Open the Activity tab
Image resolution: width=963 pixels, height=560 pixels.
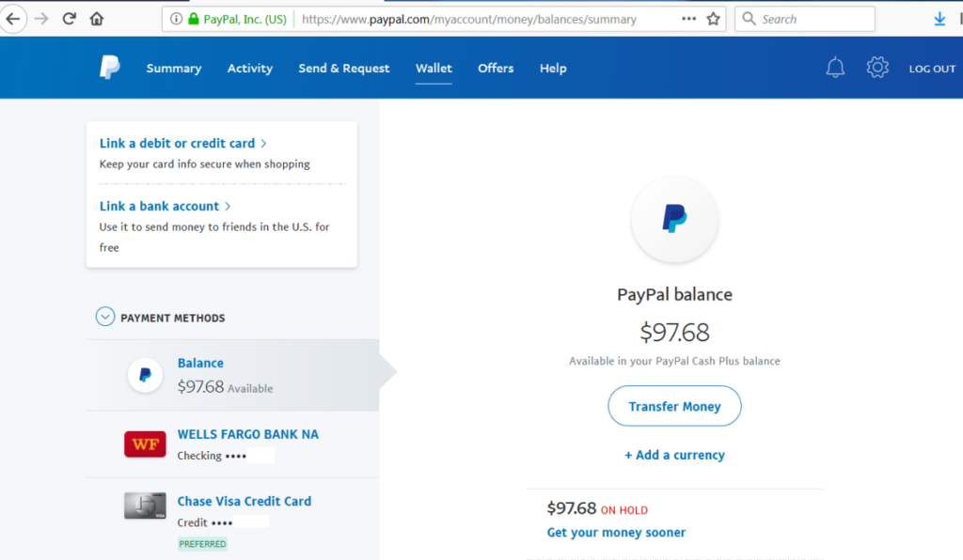pos(250,68)
